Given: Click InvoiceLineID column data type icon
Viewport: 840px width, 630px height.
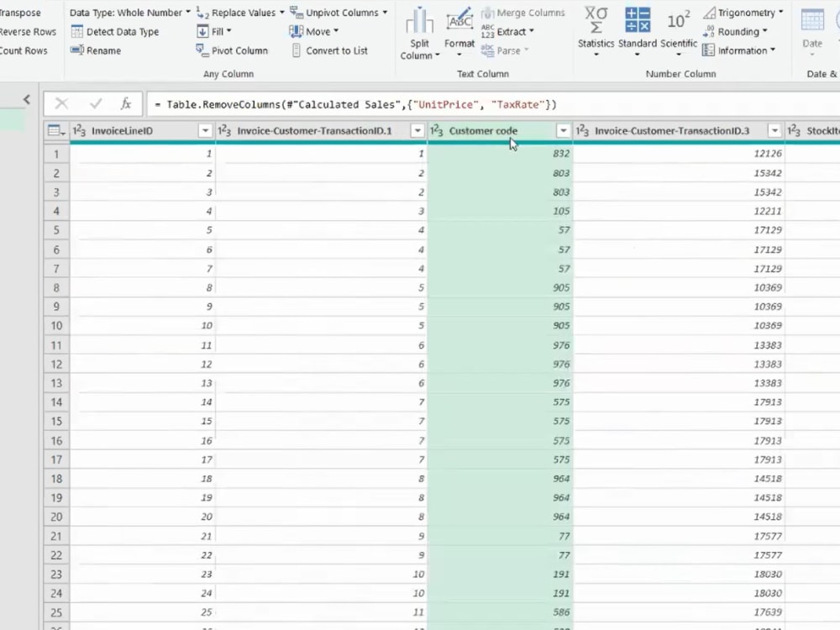Looking at the screenshot, I should 79,131.
